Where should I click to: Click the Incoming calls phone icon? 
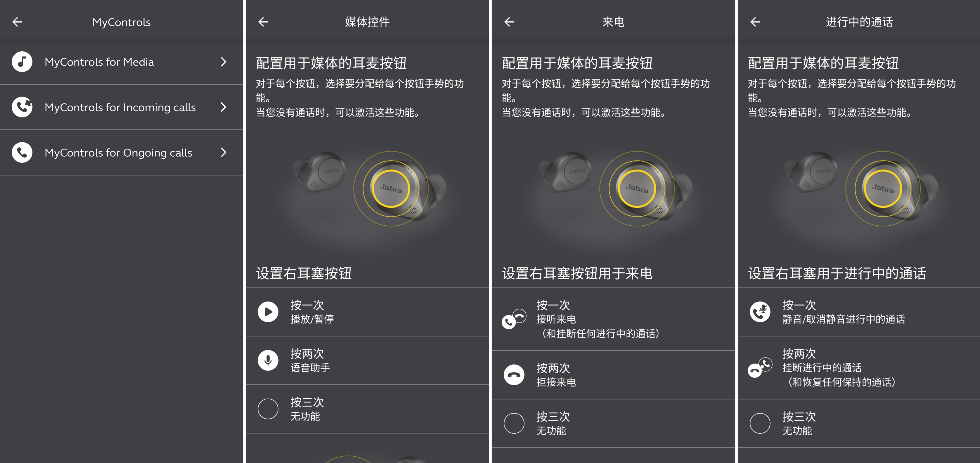[22, 107]
